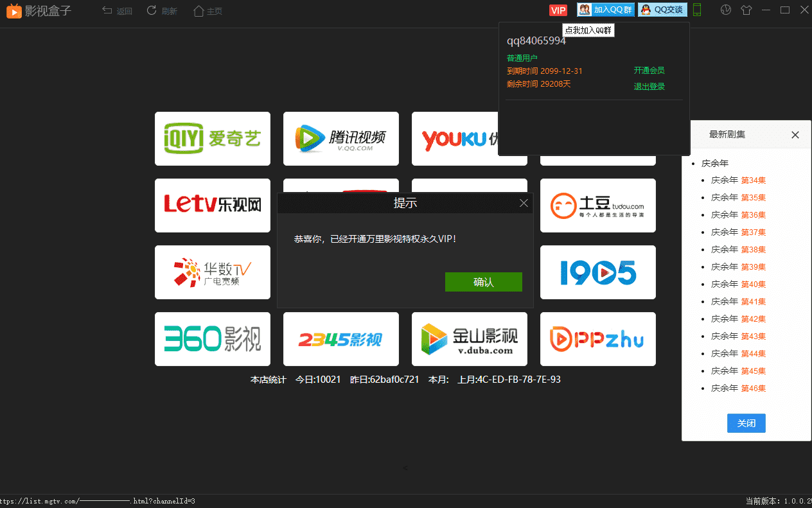Confirm the VIP dialog with 确认 button
Image resolution: width=812 pixels, height=508 pixels.
tap(483, 281)
